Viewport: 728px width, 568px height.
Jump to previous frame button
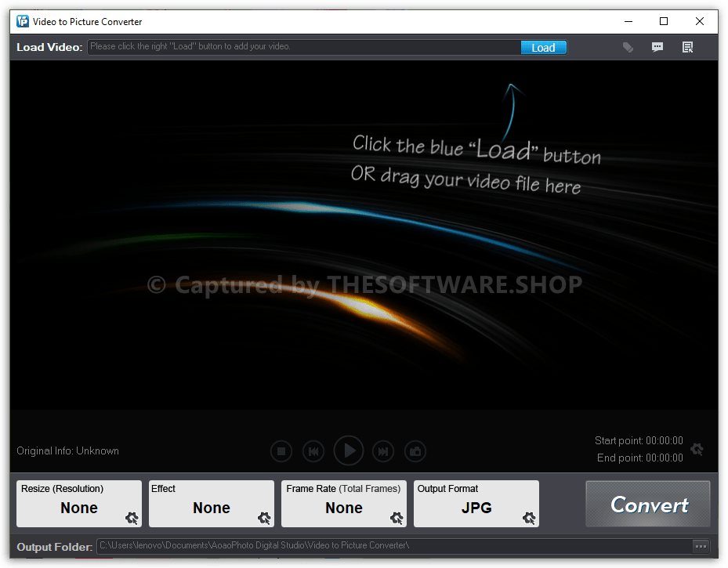[x=313, y=451]
